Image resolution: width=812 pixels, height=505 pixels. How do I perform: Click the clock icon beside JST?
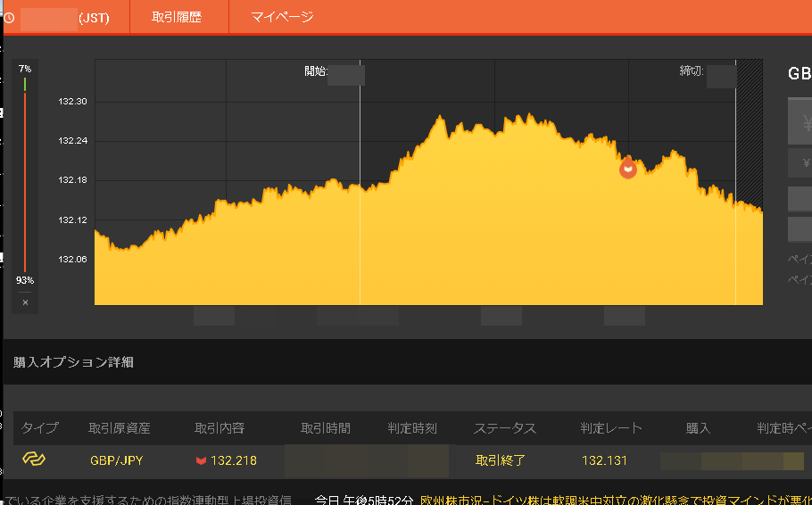[x=9, y=18]
